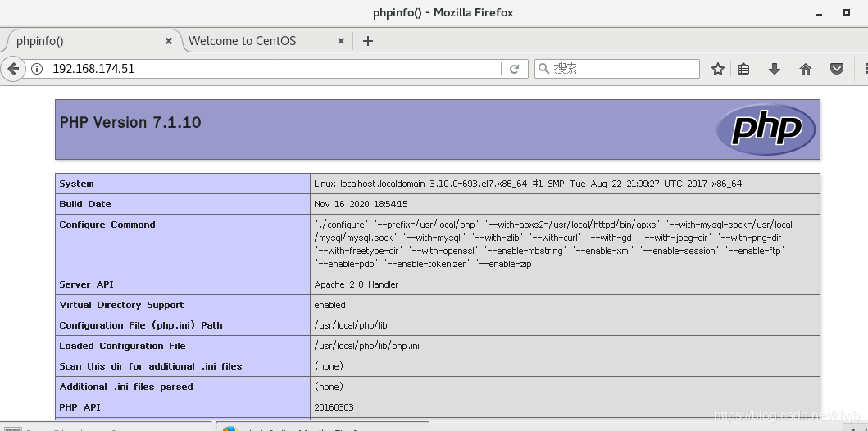Click the /usr/local/php/lib value
Screen dimensions: 868x431
pos(351,325)
